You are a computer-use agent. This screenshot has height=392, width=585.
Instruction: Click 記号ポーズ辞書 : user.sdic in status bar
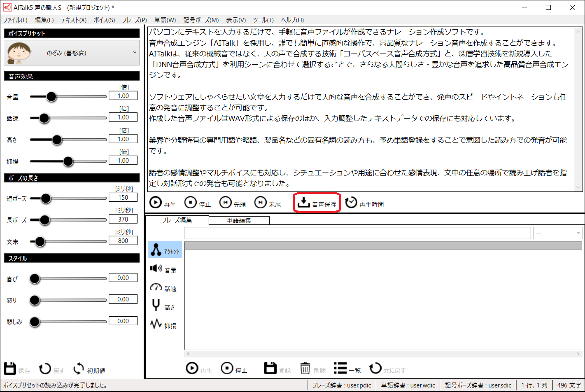(x=478, y=385)
